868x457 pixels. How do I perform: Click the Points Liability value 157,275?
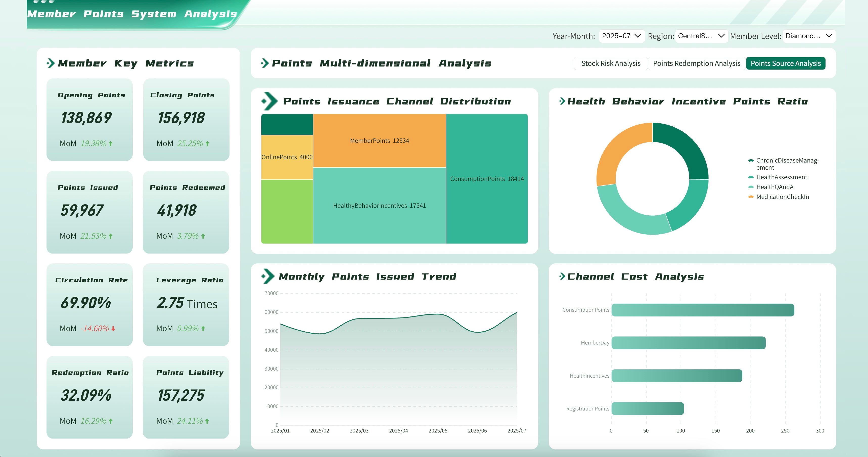coord(181,395)
